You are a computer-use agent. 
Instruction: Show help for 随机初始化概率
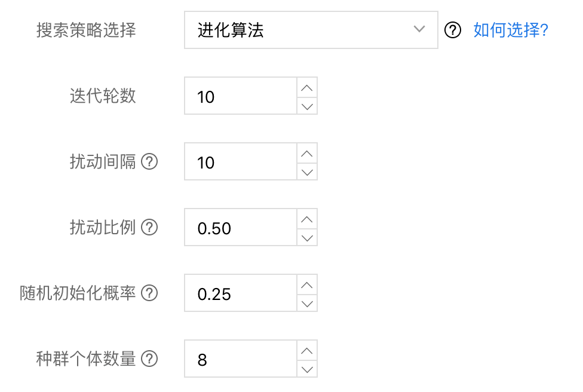click(149, 293)
